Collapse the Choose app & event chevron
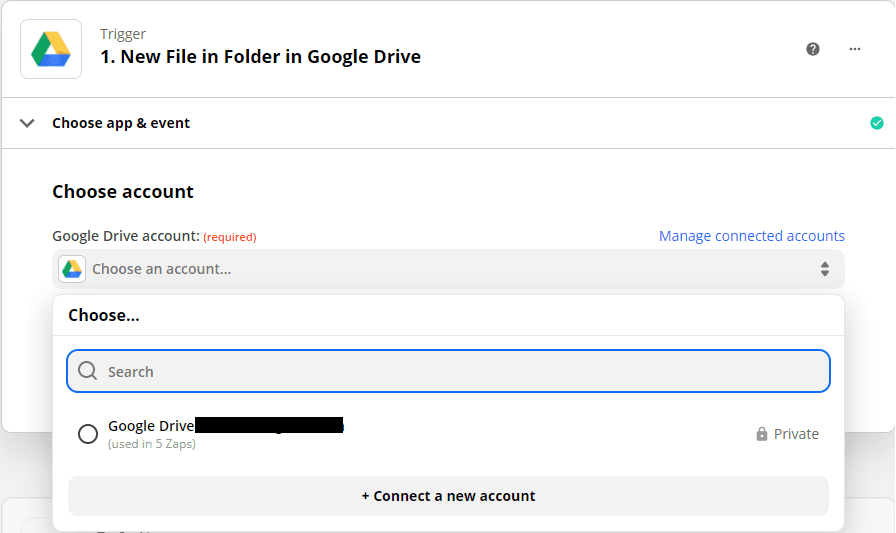The width and height of the screenshot is (896, 533). (28, 123)
